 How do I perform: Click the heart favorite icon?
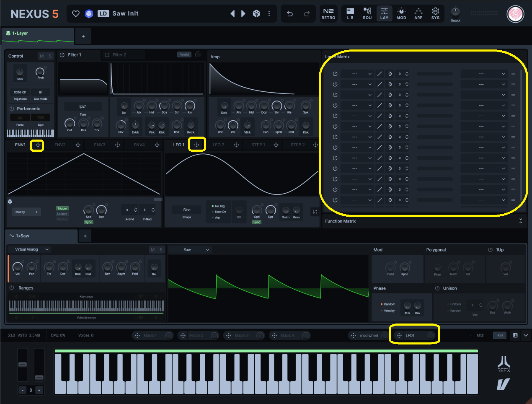(x=76, y=14)
